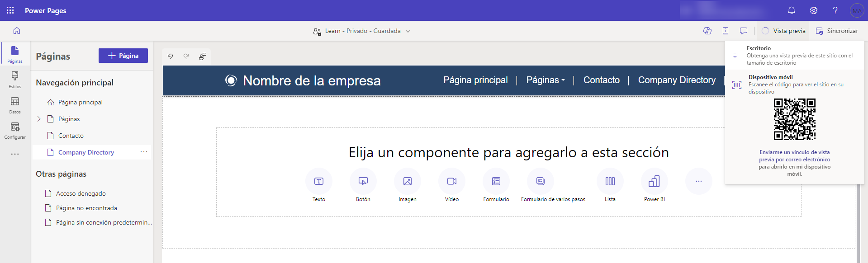Viewport: 868px width, 263px height.
Task: Click Contacto in site header
Action: (602, 80)
